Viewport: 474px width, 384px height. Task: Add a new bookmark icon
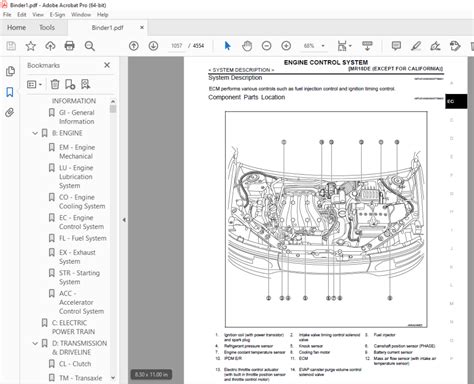click(x=70, y=84)
